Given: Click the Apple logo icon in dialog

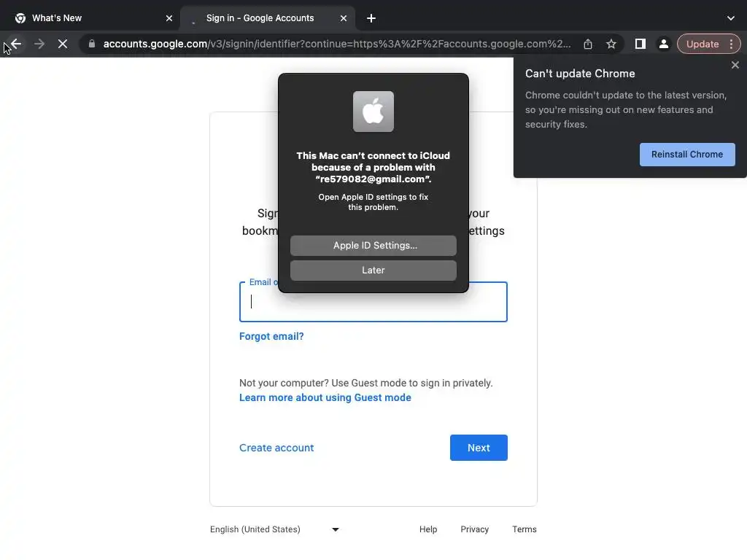Looking at the screenshot, I should click(x=373, y=112).
